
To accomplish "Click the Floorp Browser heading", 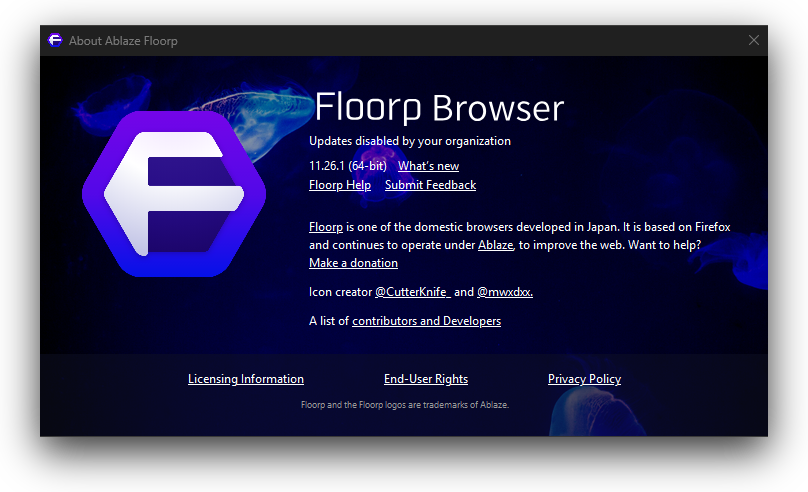I will [440, 108].
